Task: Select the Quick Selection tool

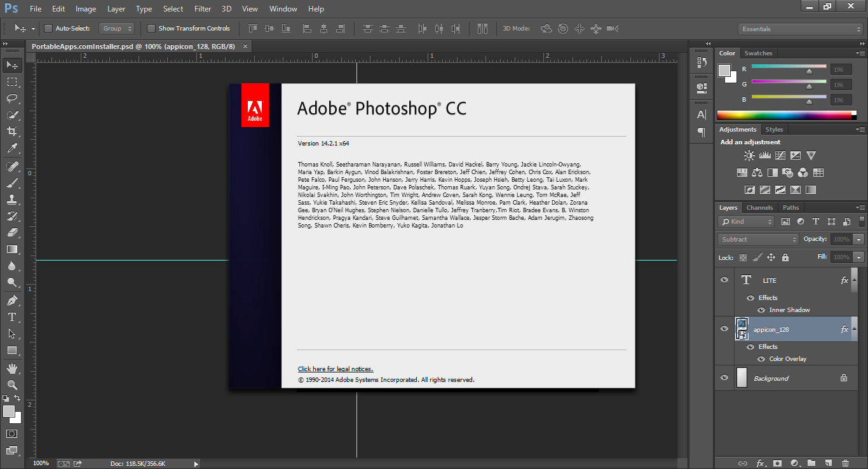Action: (x=12, y=115)
